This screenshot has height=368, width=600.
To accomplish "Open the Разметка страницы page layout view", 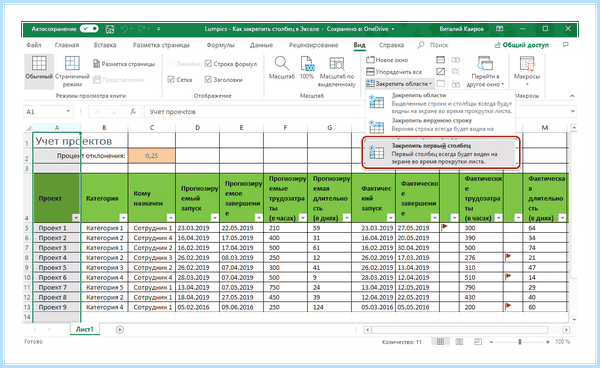I will click(124, 64).
